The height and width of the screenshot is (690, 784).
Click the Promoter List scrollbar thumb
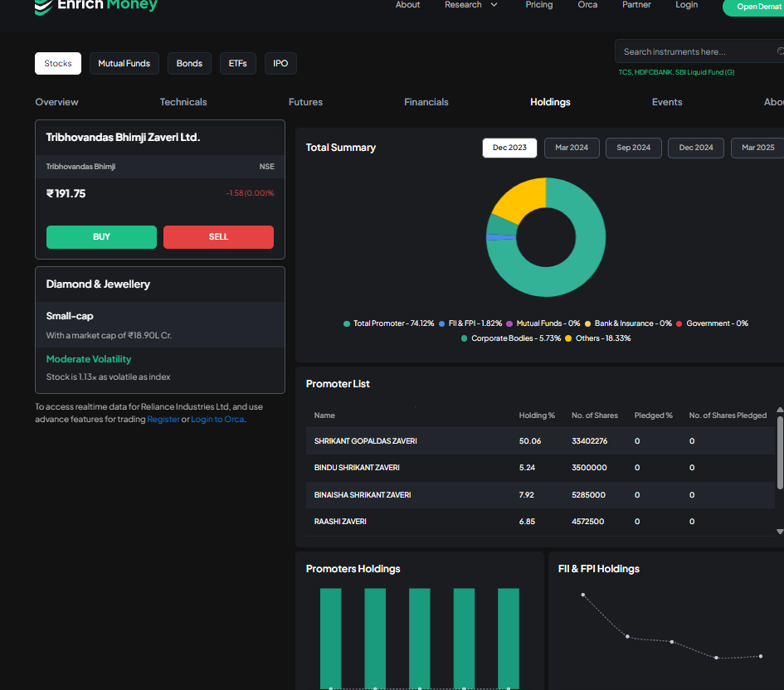point(780,453)
